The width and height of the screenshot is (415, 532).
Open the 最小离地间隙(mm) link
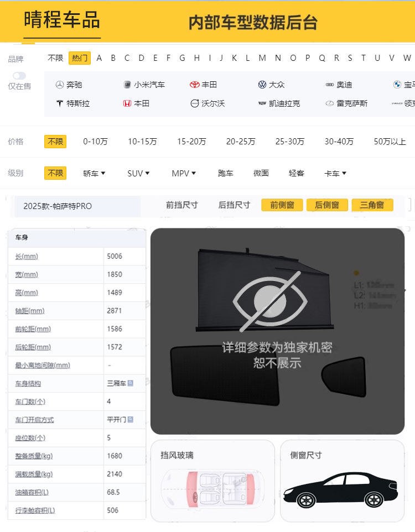coord(43,366)
